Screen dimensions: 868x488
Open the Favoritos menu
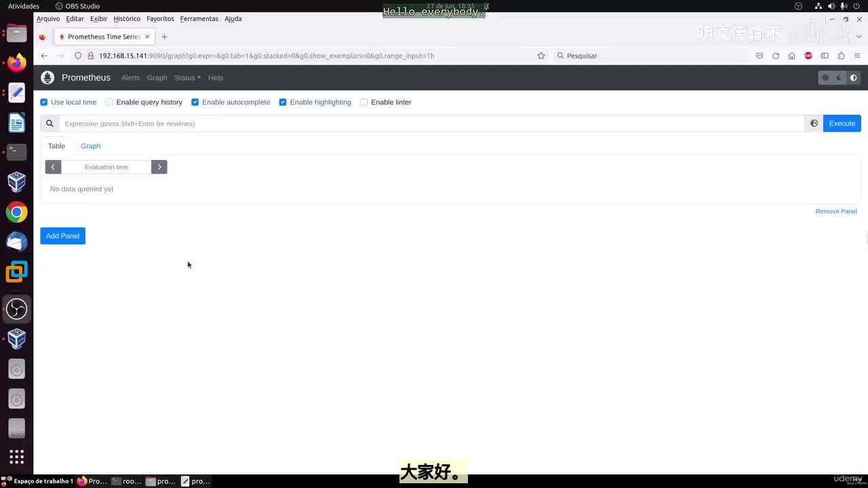[x=160, y=19]
